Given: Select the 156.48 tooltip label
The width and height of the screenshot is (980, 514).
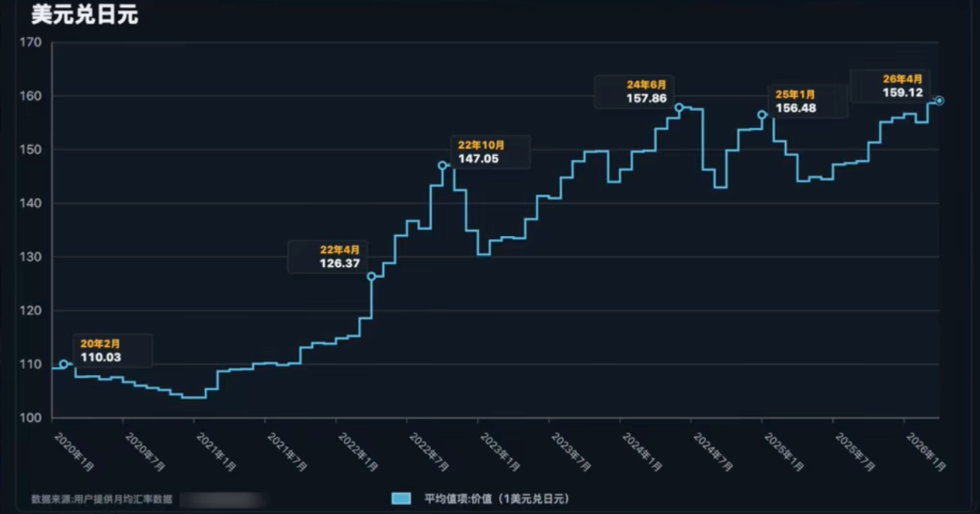Looking at the screenshot, I should point(796,108).
